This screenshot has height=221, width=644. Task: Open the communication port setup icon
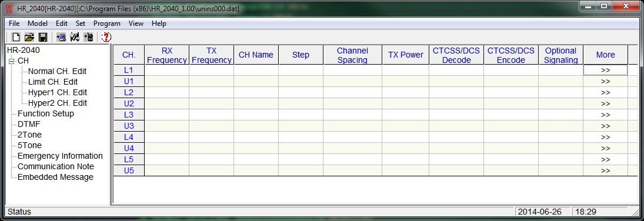[x=74, y=38]
